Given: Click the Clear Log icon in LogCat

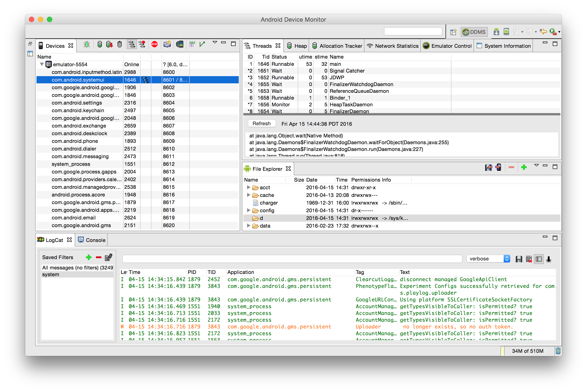Looking at the screenshot, I should tap(529, 259).
